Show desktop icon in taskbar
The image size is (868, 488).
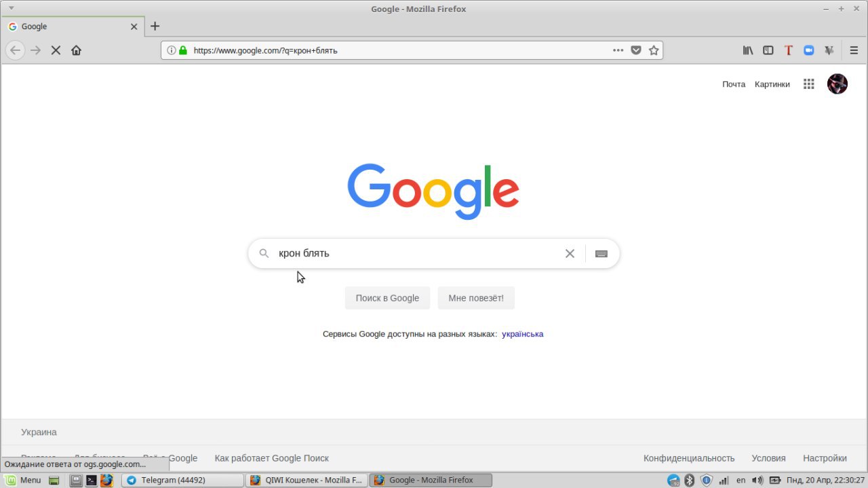pyautogui.click(x=54, y=480)
